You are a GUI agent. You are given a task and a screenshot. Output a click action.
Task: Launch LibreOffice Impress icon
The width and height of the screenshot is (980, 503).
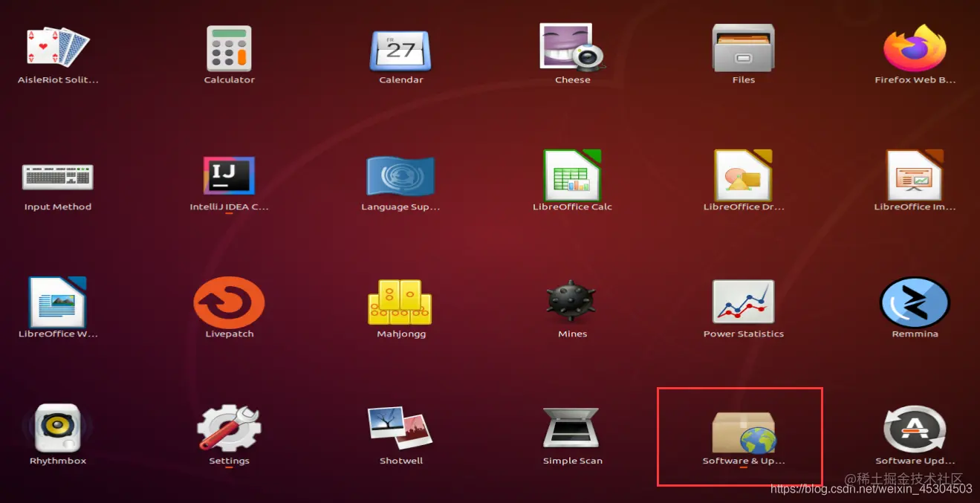[x=915, y=175]
